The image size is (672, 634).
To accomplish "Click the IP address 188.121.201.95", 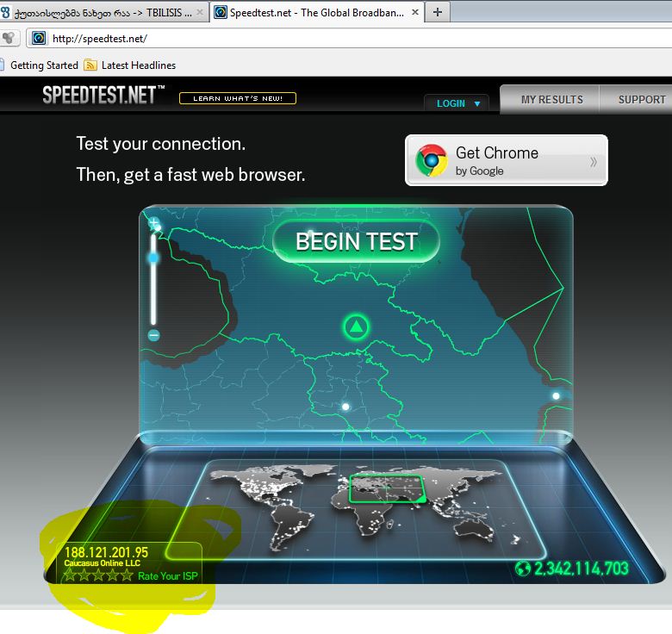I will coord(106,552).
